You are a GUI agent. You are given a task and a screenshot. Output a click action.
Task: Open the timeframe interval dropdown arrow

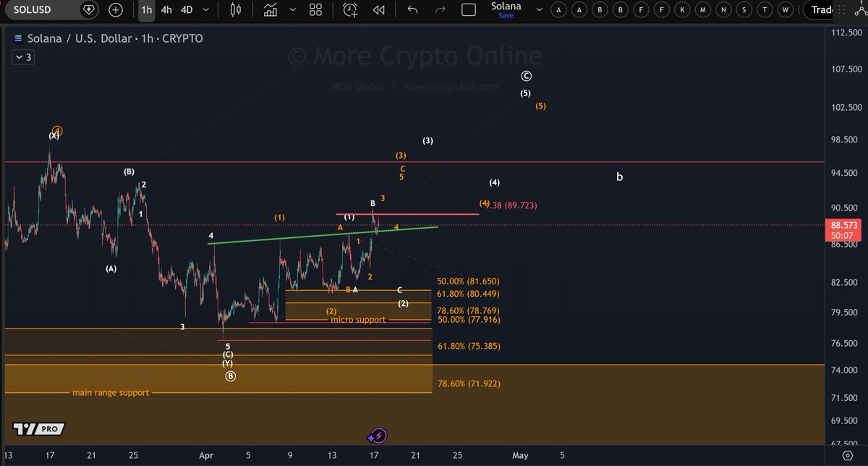pos(206,10)
